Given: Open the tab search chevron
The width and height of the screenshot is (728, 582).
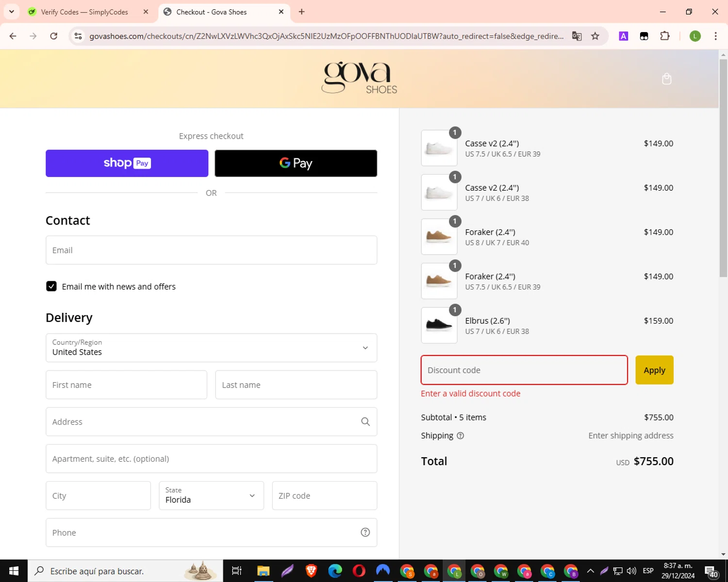Looking at the screenshot, I should point(12,12).
